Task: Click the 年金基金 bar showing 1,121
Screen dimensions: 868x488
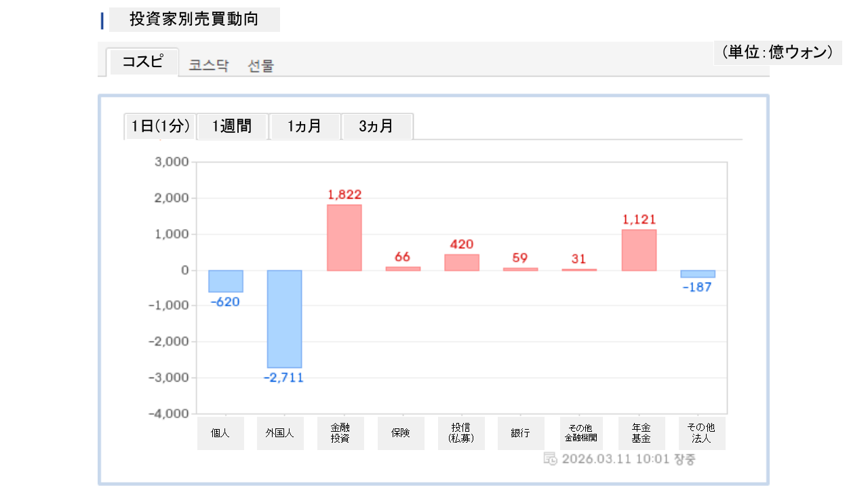Action: [639, 249]
